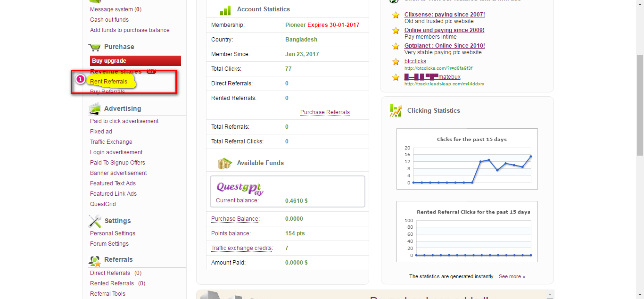This screenshot has height=299, width=644.
Task: Open the Purchase Referrals link
Action: tap(325, 112)
